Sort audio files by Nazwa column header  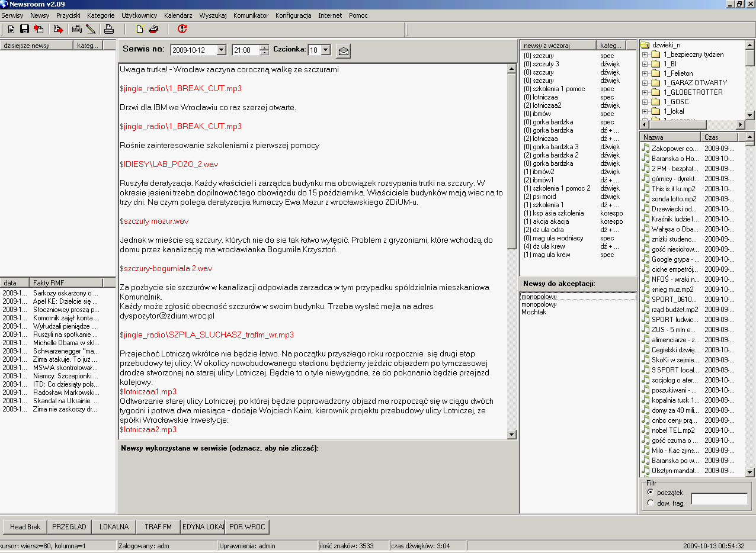670,137
